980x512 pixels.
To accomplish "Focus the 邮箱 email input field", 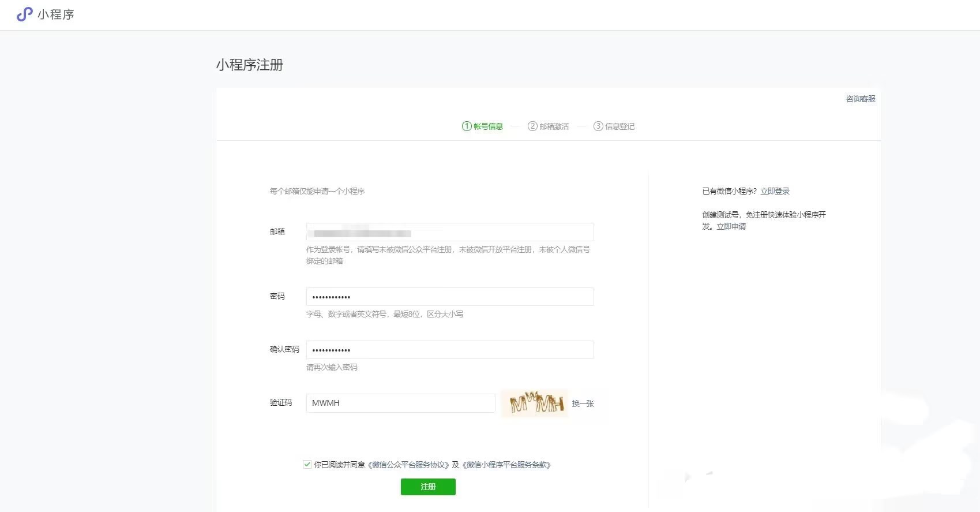I will (x=450, y=232).
